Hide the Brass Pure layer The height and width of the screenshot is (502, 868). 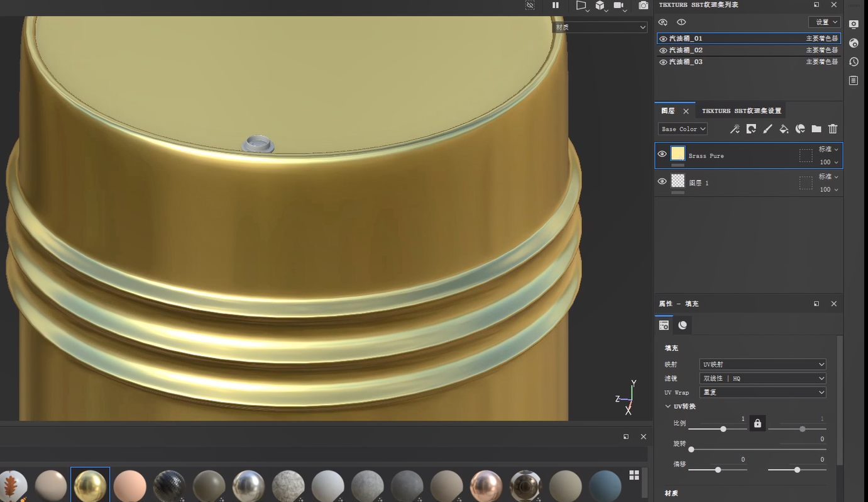[x=662, y=154]
